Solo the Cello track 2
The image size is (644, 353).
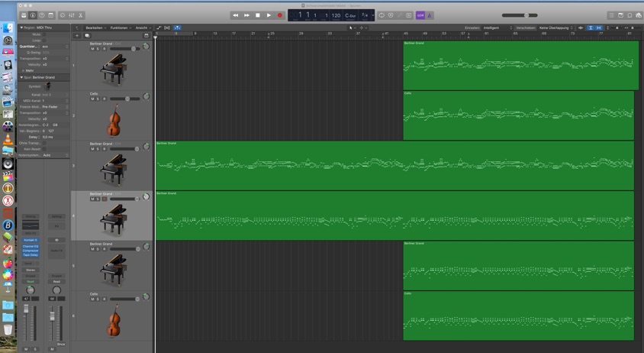point(98,99)
